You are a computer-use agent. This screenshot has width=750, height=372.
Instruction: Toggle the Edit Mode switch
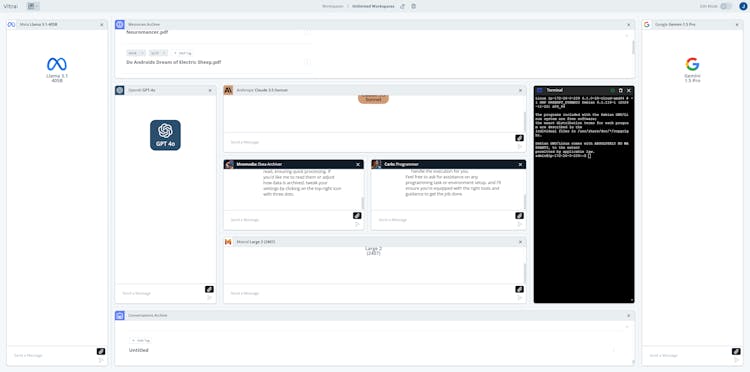point(726,6)
